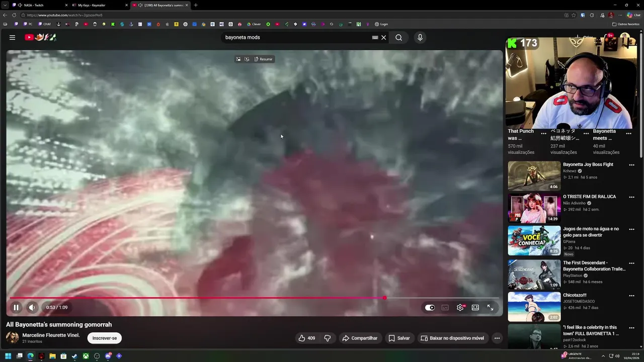Select the active All Bayonetta's summoning tab
Screen dimensions: 644x362
(x=160, y=5)
